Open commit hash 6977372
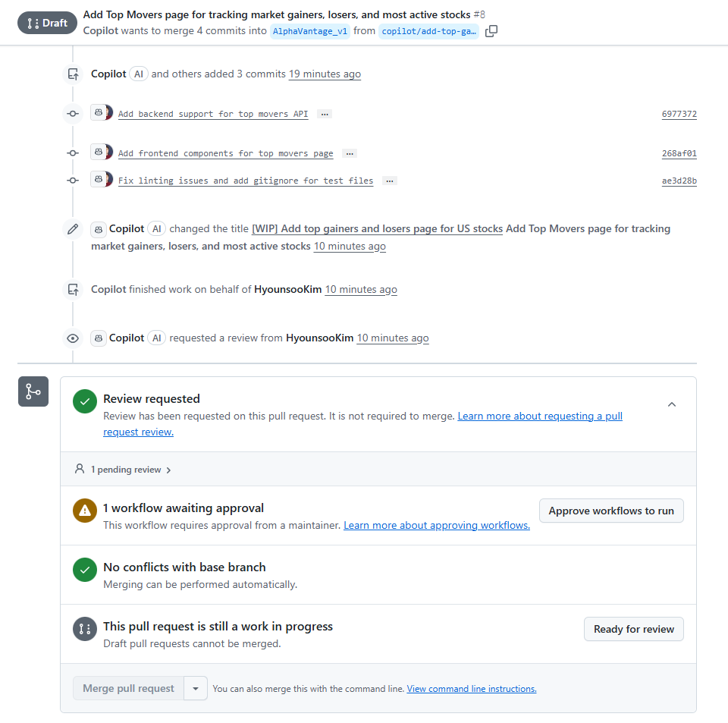Image resolution: width=728 pixels, height=723 pixels. pos(679,114)
